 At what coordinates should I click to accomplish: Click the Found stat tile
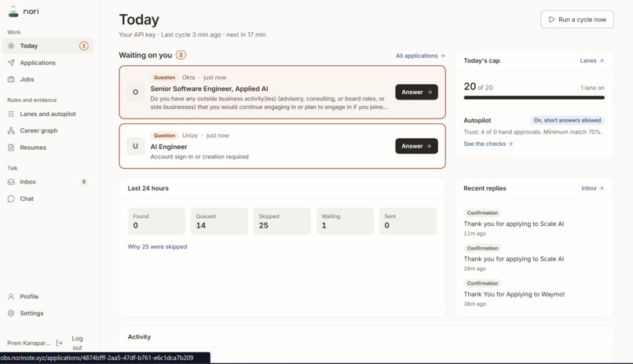pos(156,221)
